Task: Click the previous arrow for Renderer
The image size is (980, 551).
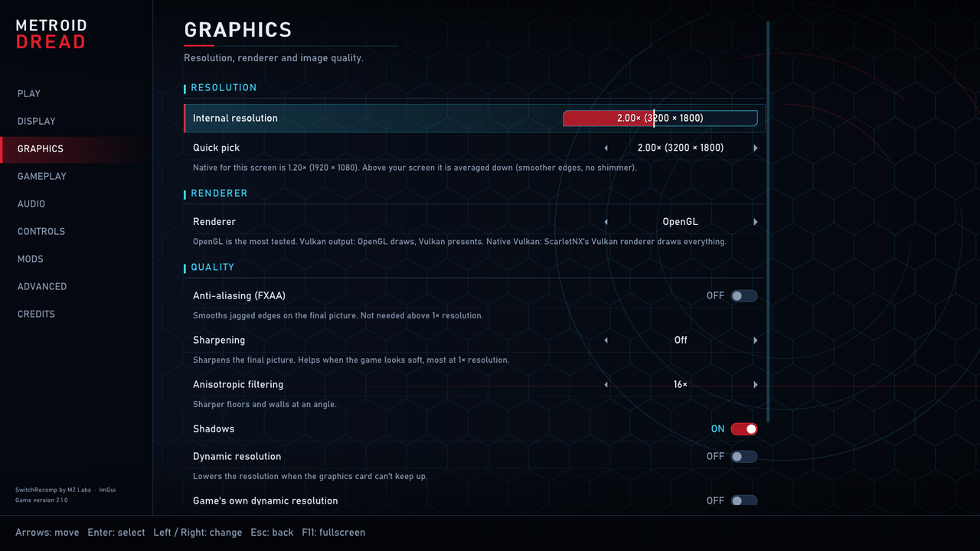Action: [x=606, y=222]
